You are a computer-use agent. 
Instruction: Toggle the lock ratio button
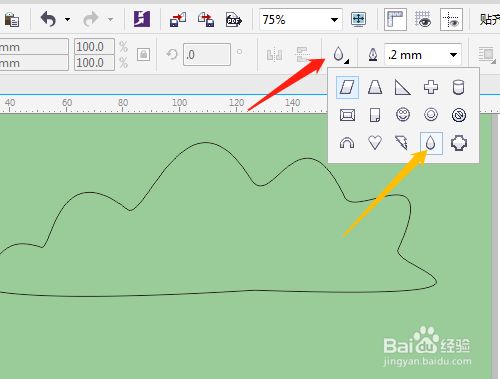(143, 54)
